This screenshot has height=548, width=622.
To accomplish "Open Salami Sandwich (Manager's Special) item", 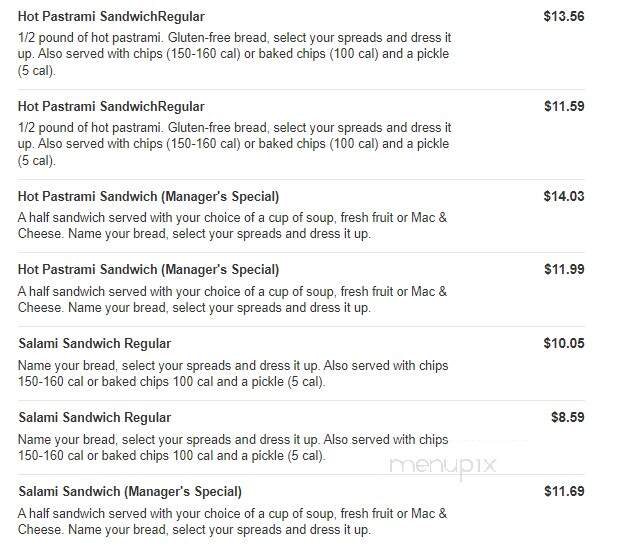I will pos(130,491).
